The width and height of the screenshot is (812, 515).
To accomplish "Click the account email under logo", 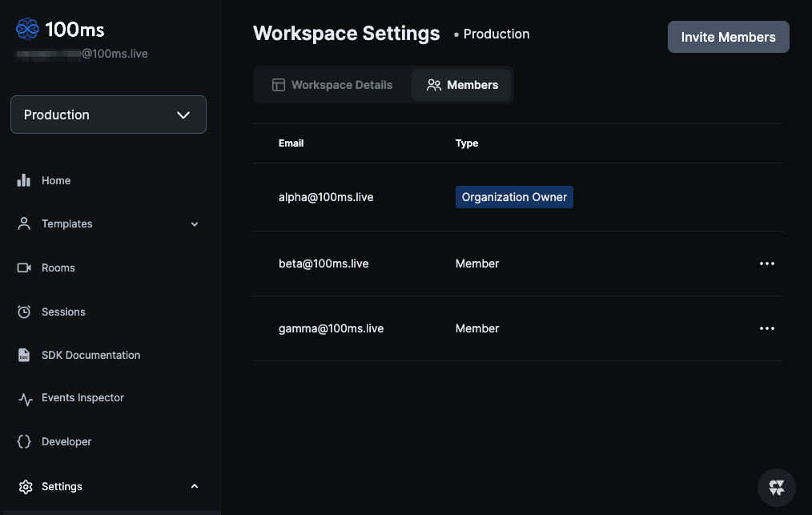I will [82, 54].
